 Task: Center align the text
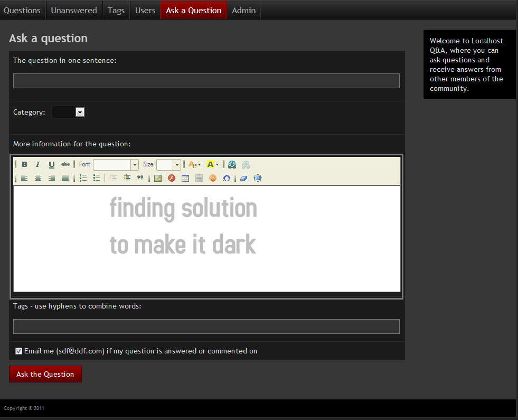point(38,178)
